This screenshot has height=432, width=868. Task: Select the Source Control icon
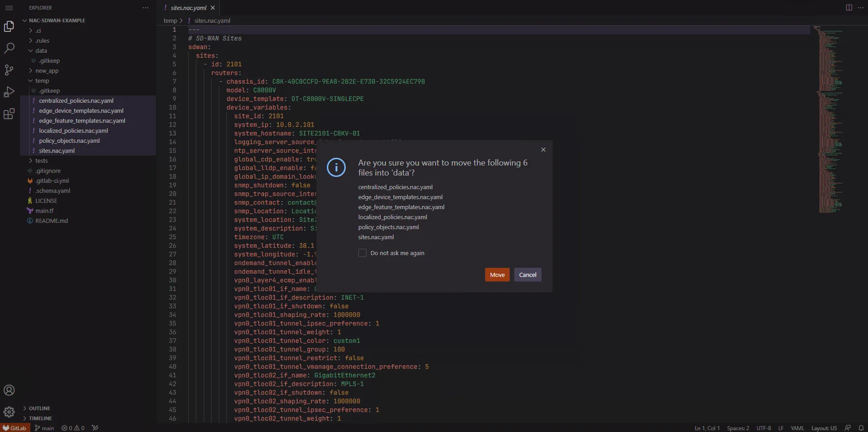click(x=9, y=70)
